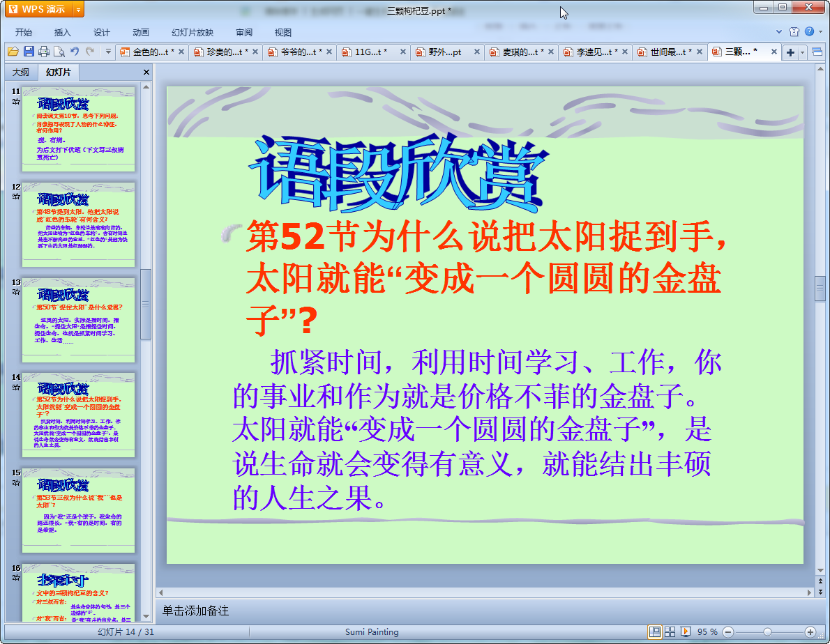Open the WPS 演示 application menu
Screen dimensions: 830x644
click(x=38, y=9)
